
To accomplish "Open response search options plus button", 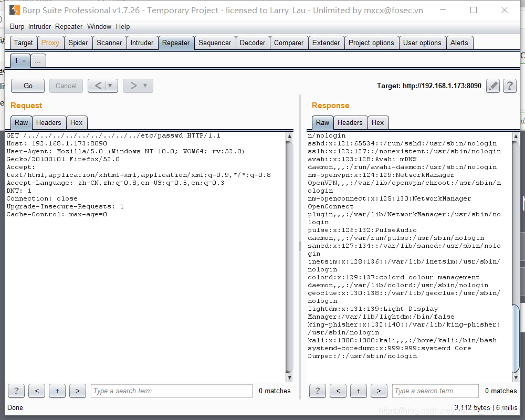I will click(x=359, y=391).
